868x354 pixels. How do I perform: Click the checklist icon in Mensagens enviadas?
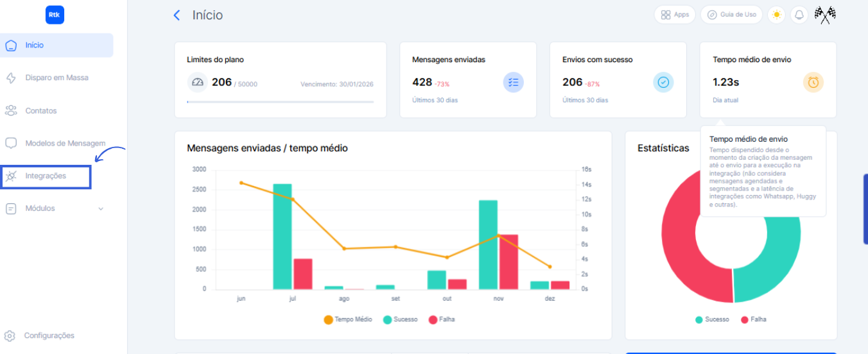(513, 82)
